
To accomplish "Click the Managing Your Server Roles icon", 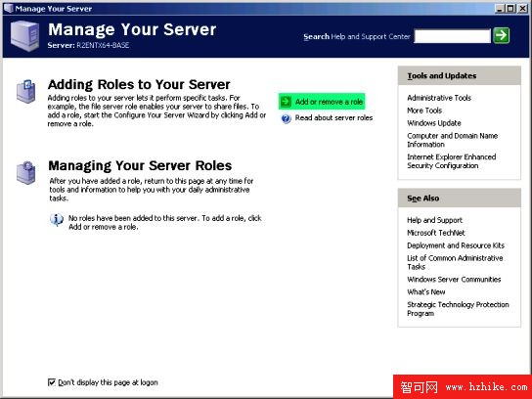I will [25, 173].
